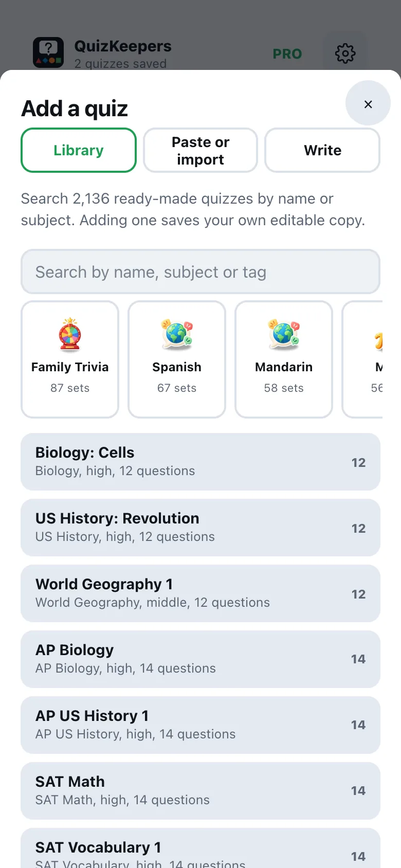The image size is (401, 868).
Task: Add the Biology: Cells quiz
Action: point(200,462)
